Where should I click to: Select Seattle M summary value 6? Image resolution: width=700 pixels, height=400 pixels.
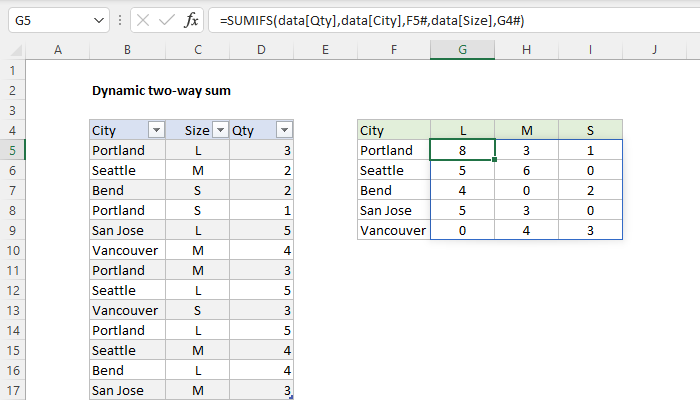point(526,170)
